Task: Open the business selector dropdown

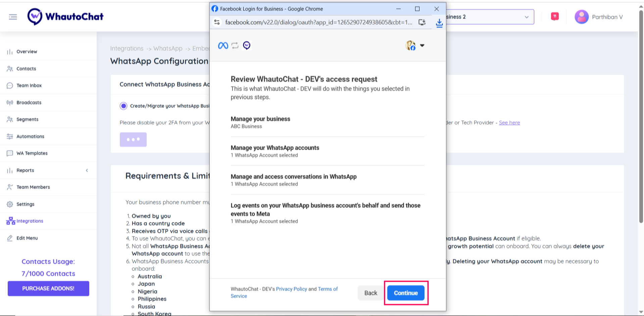Action: pyautogui.click(x=490, y=17)
